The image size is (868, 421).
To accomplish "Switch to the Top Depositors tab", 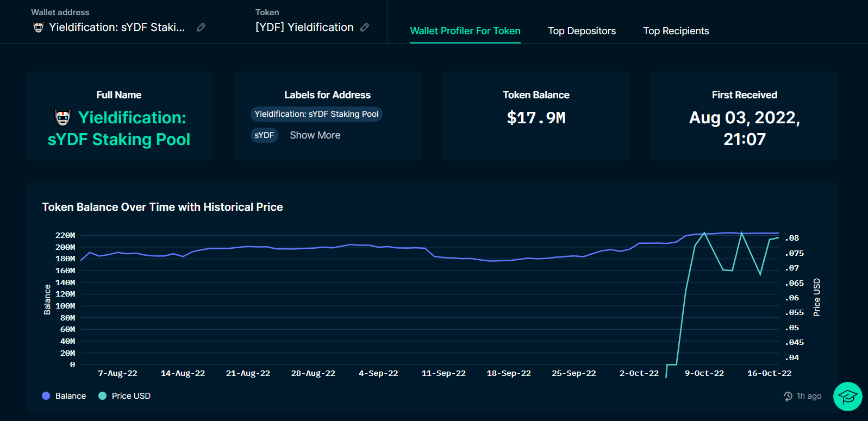I will click(x=582, y=31).
